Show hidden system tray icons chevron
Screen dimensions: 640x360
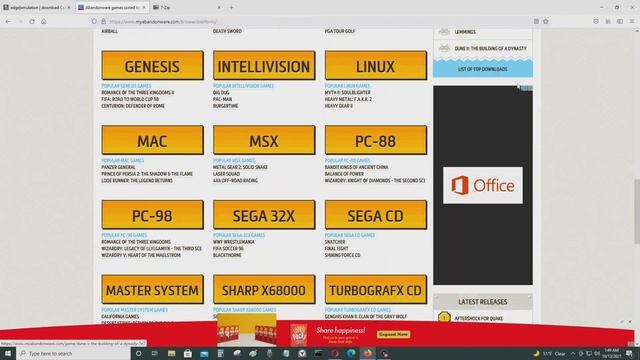[x=573, y=353]
